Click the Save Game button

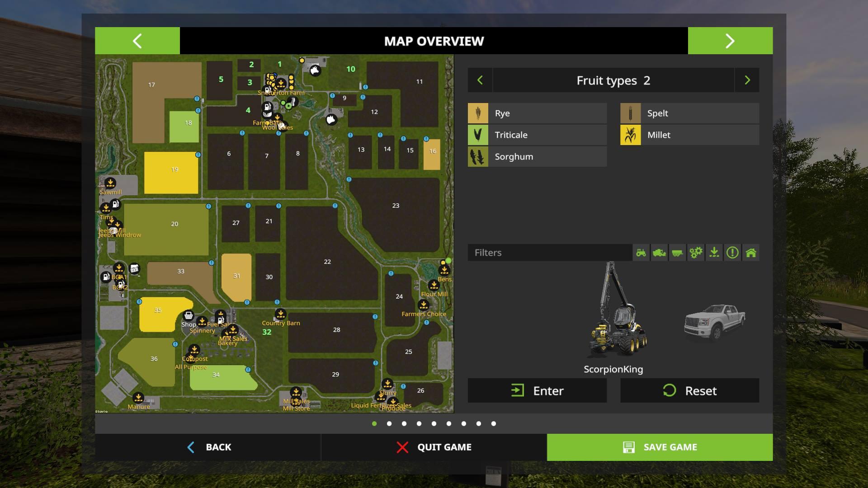660,447
